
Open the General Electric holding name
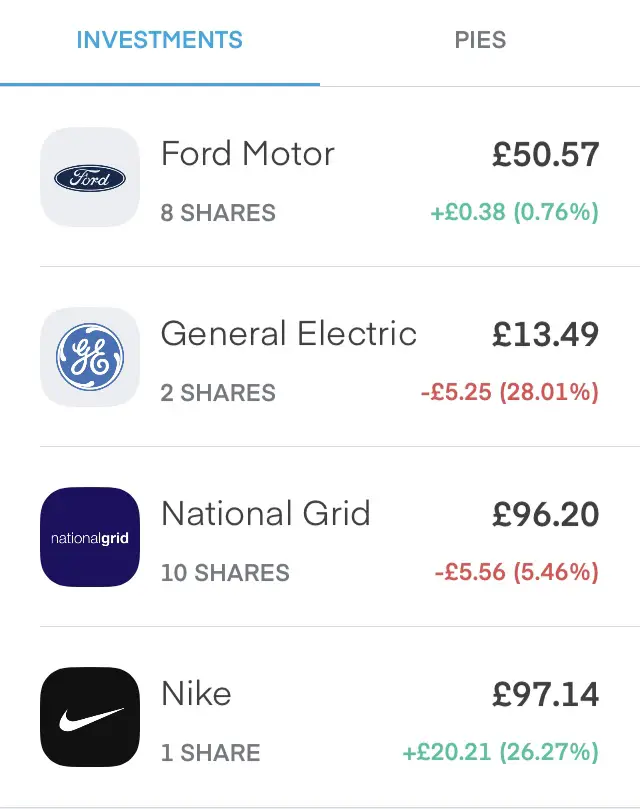(x=289, y=333)
